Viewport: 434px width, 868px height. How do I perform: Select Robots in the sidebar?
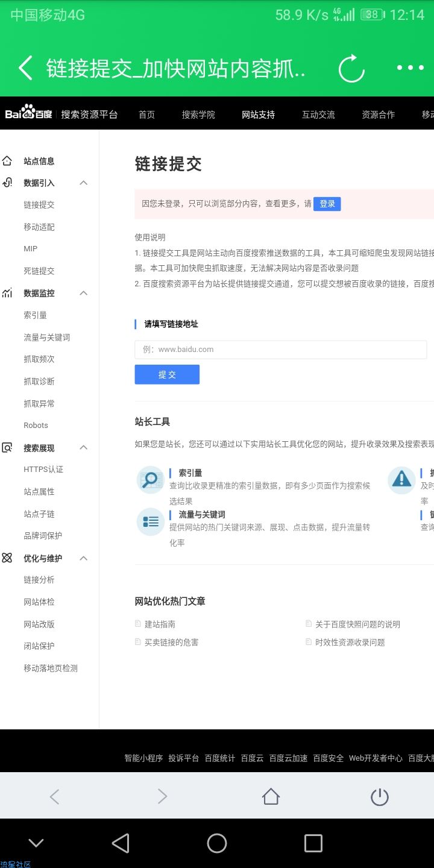point(36,426)
